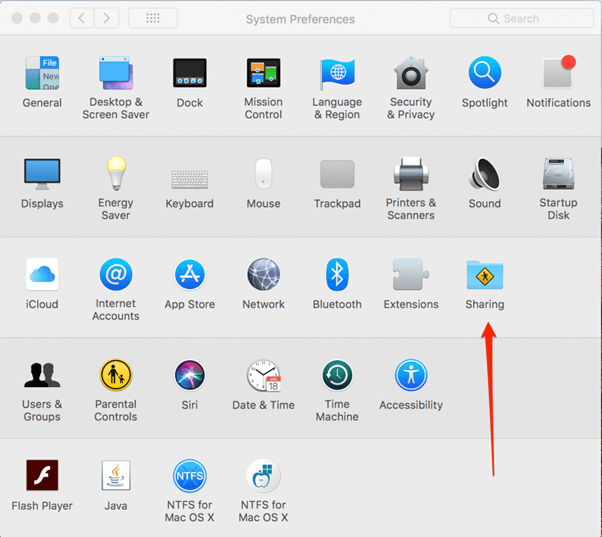
Task: Open Desktop & Screen Saver preferences
Action: click(116, 73)
